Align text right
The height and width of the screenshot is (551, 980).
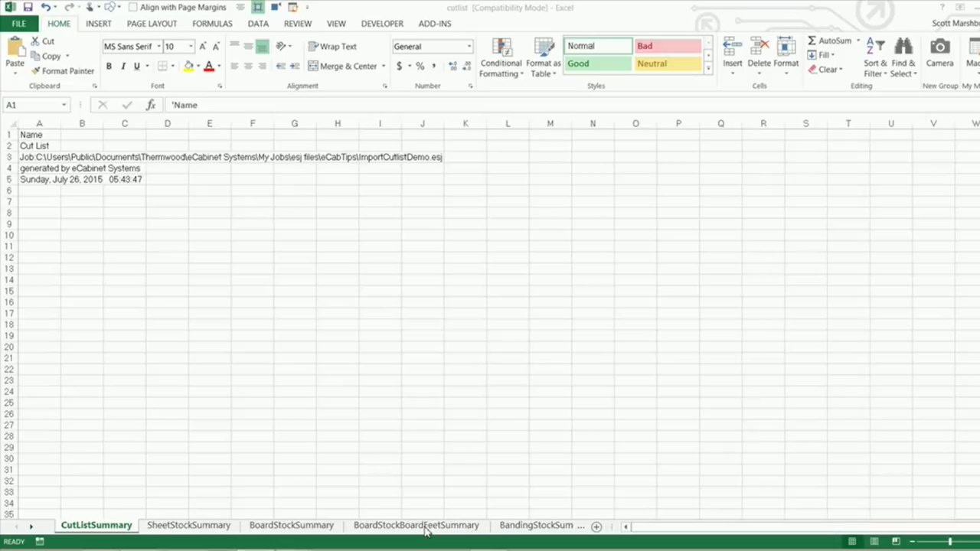[x=262, y=67]
